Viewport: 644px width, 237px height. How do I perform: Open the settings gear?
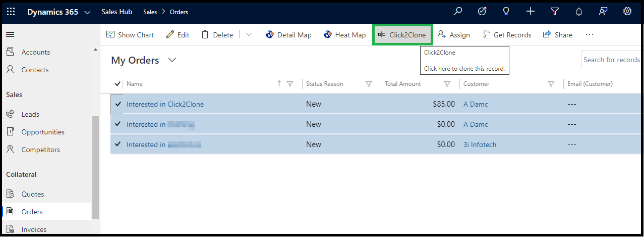point(627,12)
